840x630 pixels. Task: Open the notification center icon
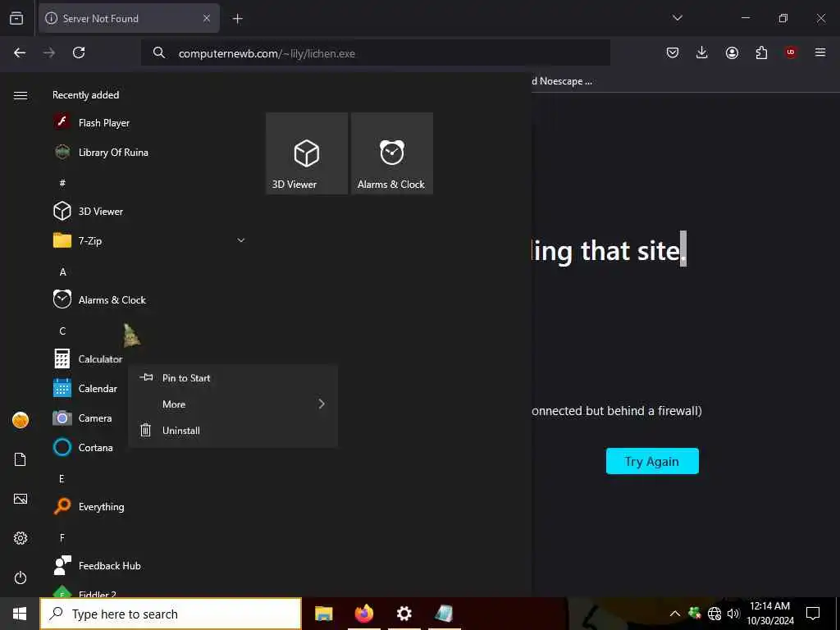point(813,614)
